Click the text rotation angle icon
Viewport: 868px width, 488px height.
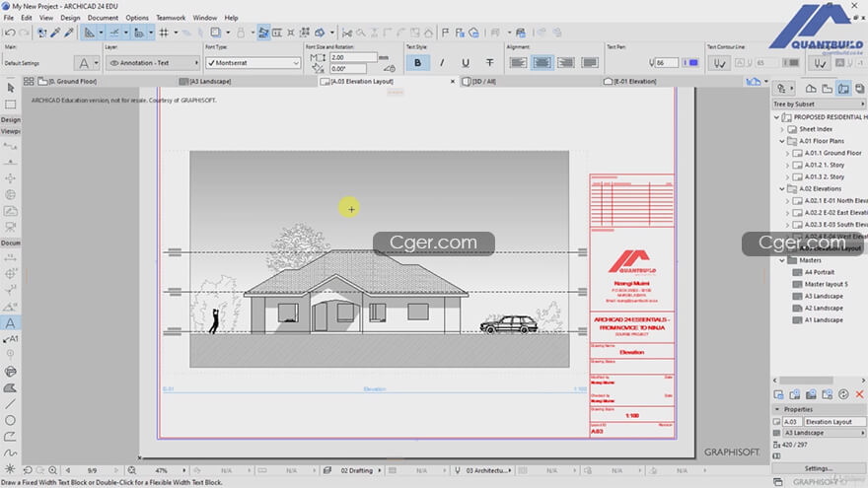point(318,69)
